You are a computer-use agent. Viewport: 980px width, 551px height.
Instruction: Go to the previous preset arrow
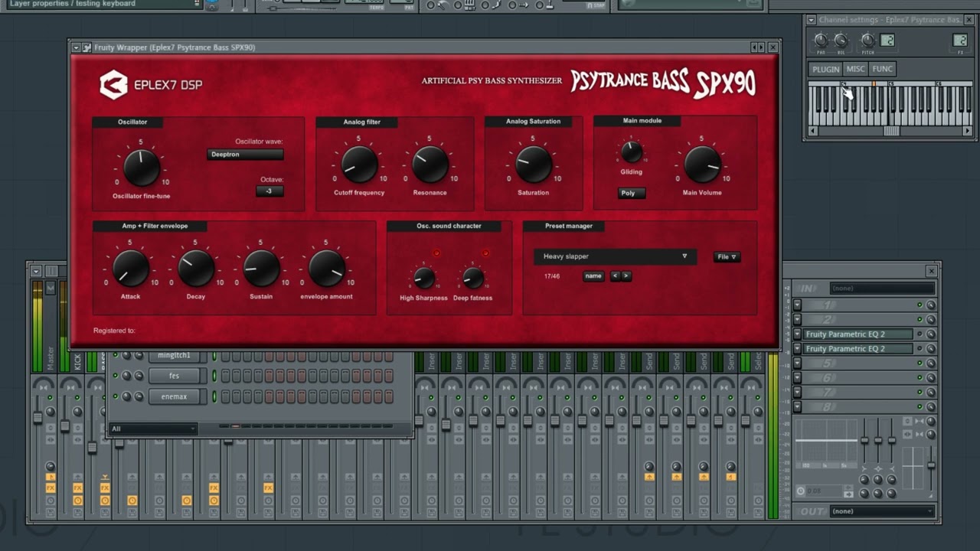615,276
